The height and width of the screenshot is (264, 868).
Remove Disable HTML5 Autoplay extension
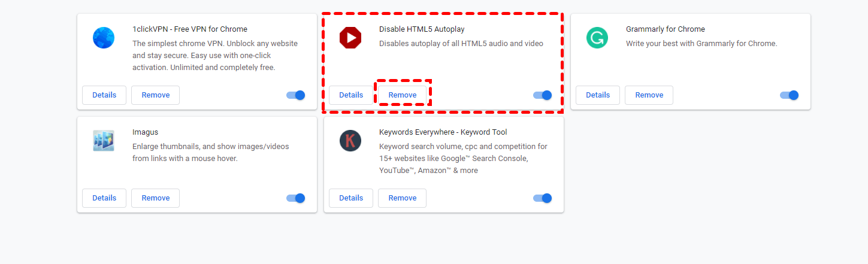(x=403, y=95)
